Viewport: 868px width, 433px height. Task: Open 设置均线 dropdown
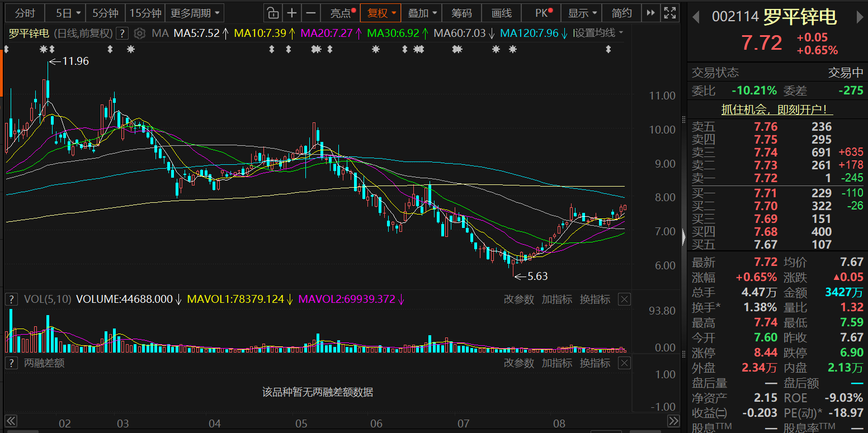tap(599, 33)
